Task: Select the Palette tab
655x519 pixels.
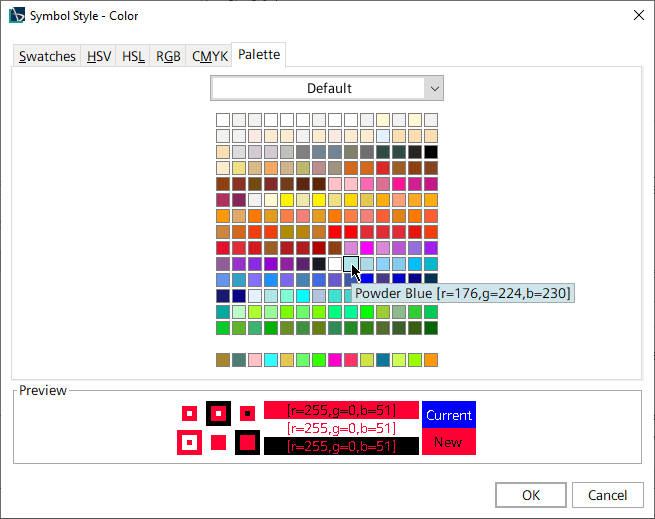Action: click(259, 55)
